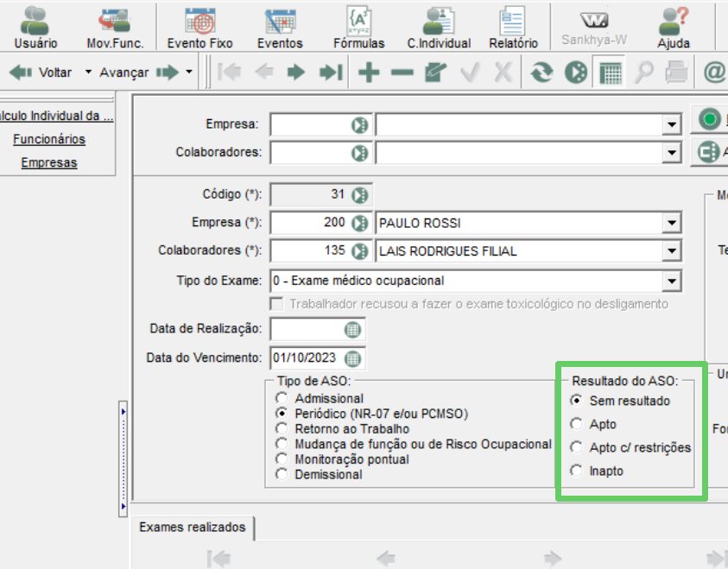Open the Voltar history dropdown arrow
This screenshot has height=569, width=728.
(88, 72)
